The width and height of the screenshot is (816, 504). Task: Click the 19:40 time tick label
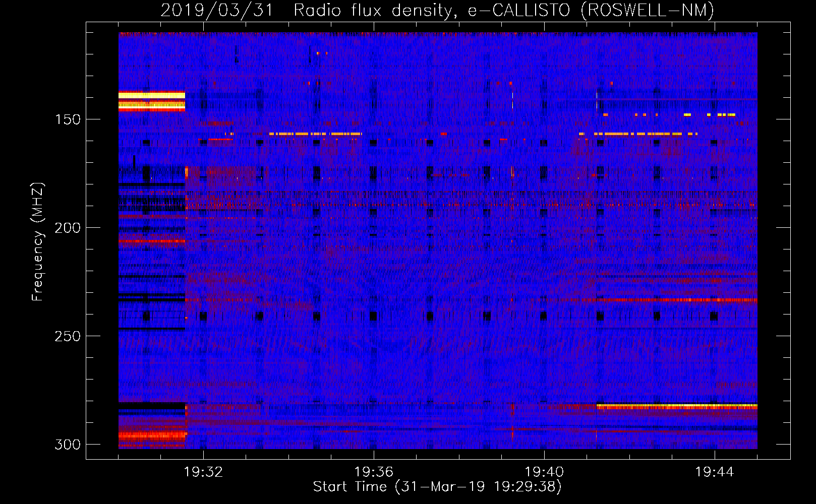pyautogui.click(x=544, y=472)
